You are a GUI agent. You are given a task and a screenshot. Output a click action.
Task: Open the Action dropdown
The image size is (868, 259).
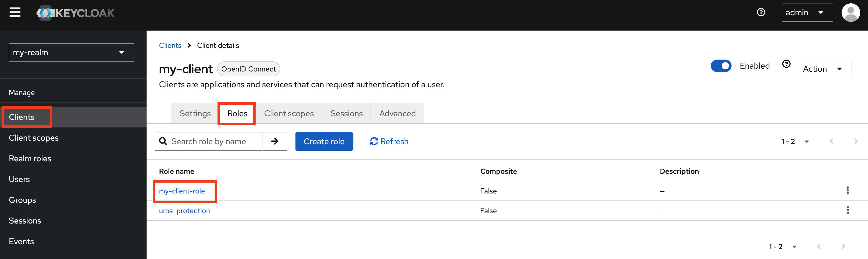click(x=825, y=69)
